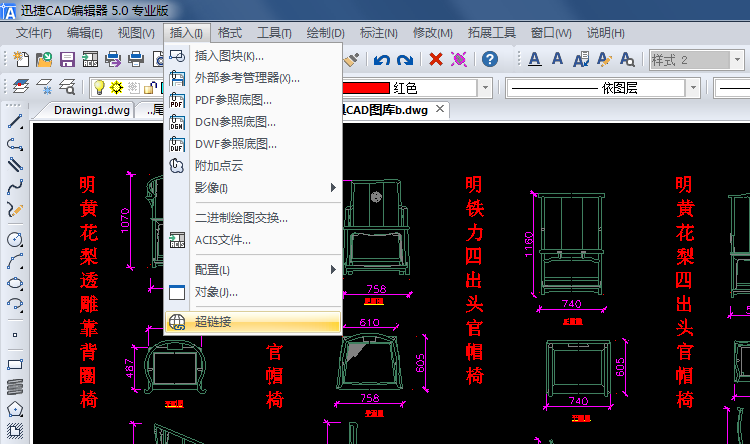Viewport: 750px width, 444px height.
Task: Select the Polyline tool in the draw toolbar
Action: click(15, 144)
